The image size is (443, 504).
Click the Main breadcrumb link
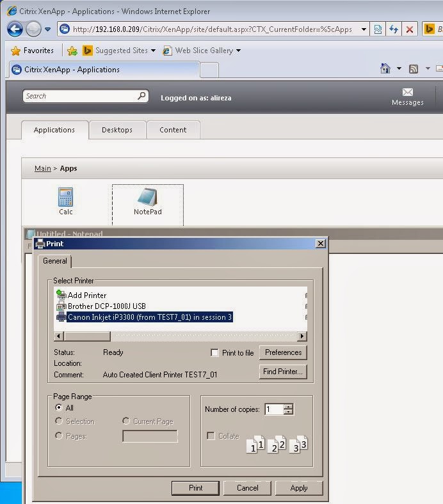point(43,168)
